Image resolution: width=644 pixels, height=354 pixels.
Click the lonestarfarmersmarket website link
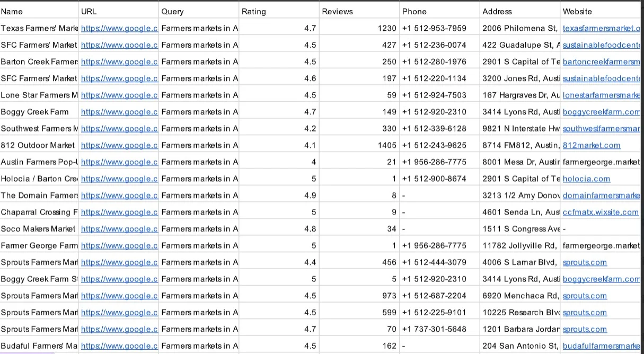[601, 95]
